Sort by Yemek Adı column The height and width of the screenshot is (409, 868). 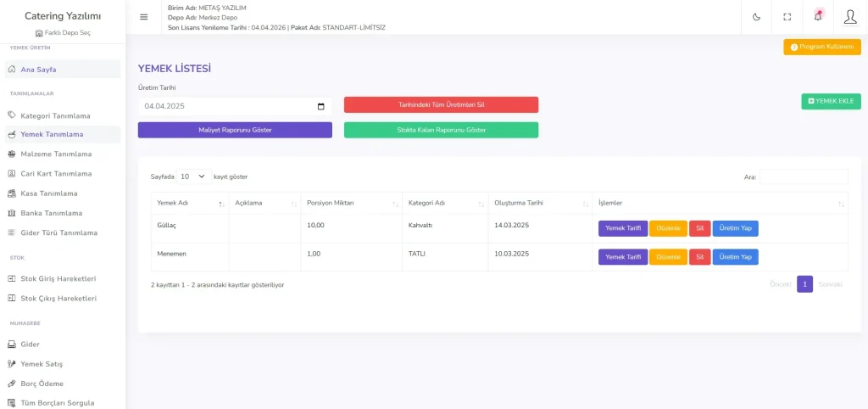point(187,204)
